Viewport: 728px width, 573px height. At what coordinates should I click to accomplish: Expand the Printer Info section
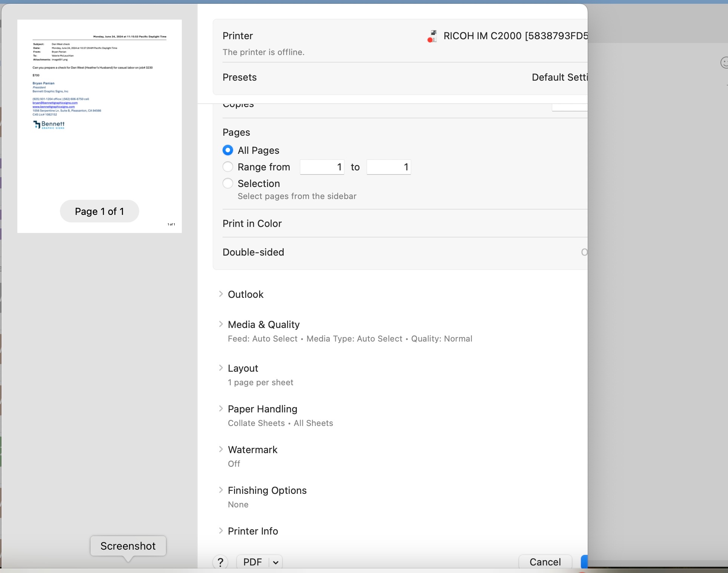pos(221,531)
